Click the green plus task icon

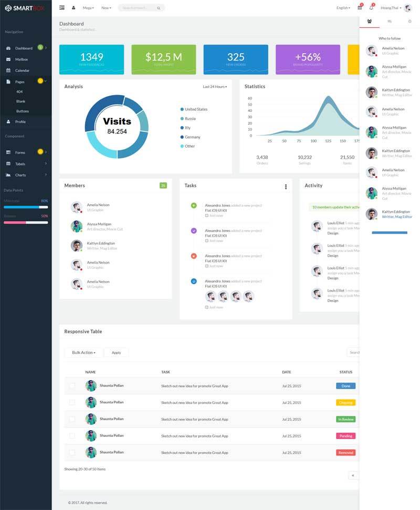(194, 205)
